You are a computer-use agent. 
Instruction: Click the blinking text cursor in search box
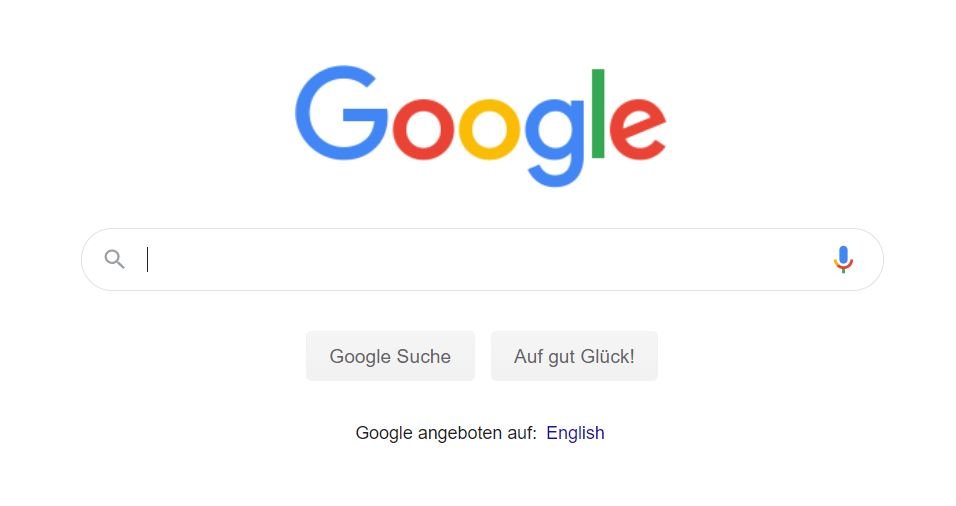[148, 259]
